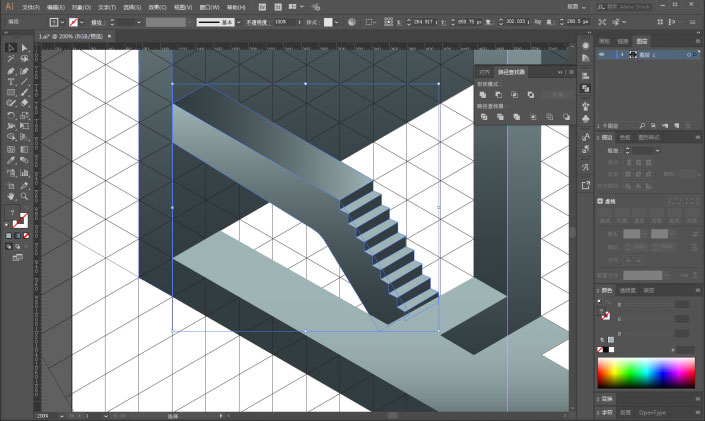Open the File menu
The width and height of the screenshot is (705, 421).
point(31,7)
